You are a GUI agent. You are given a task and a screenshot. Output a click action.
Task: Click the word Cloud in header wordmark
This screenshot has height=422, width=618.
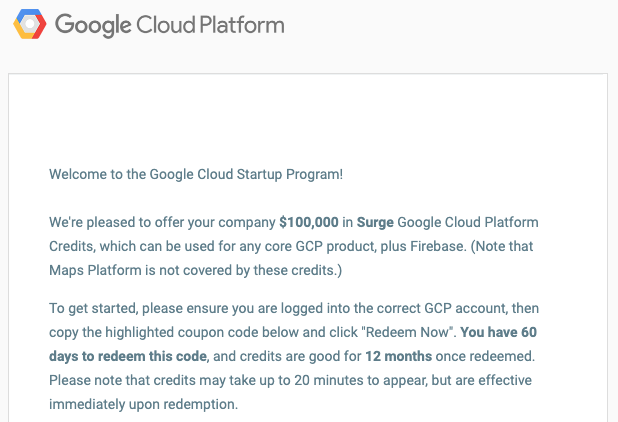[x=166, y=24]
